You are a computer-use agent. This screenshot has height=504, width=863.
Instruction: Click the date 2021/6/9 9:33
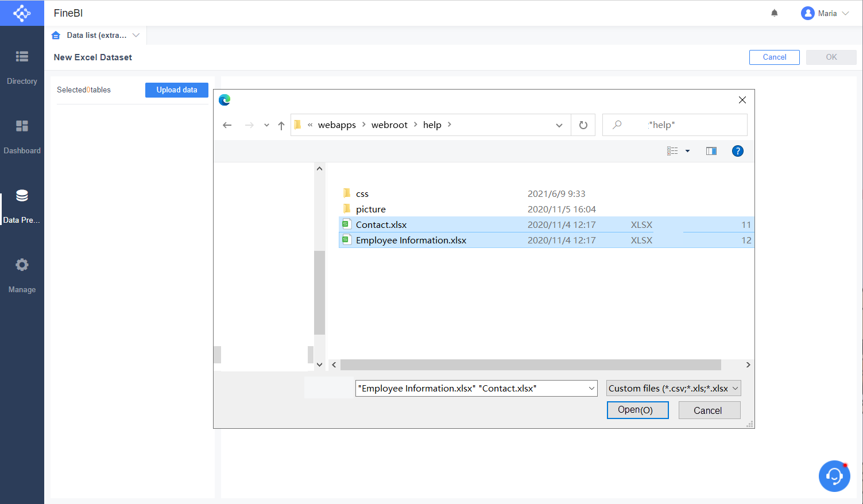(x=556, y=194)
